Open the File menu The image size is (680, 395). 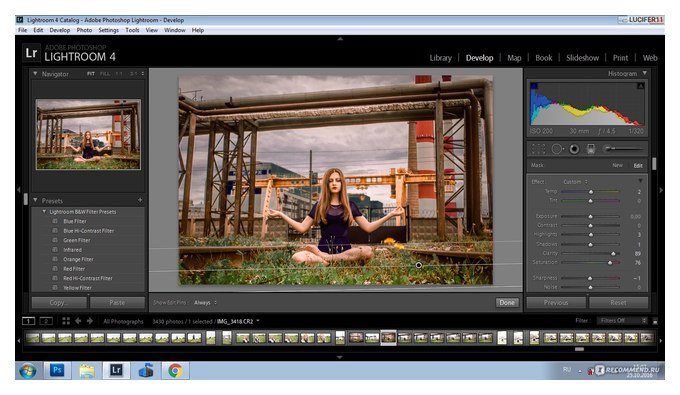coord(23,30)
